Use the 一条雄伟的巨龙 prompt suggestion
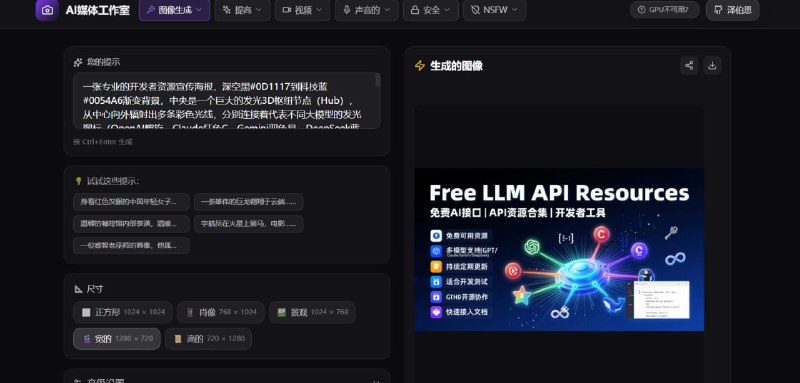The image size is (800, 383). [x=248, y=202]
